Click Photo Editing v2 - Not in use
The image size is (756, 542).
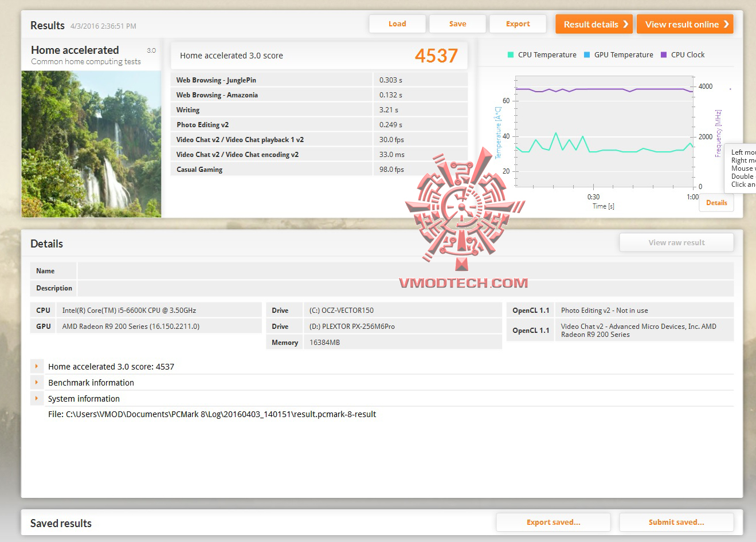coord(605,311)
